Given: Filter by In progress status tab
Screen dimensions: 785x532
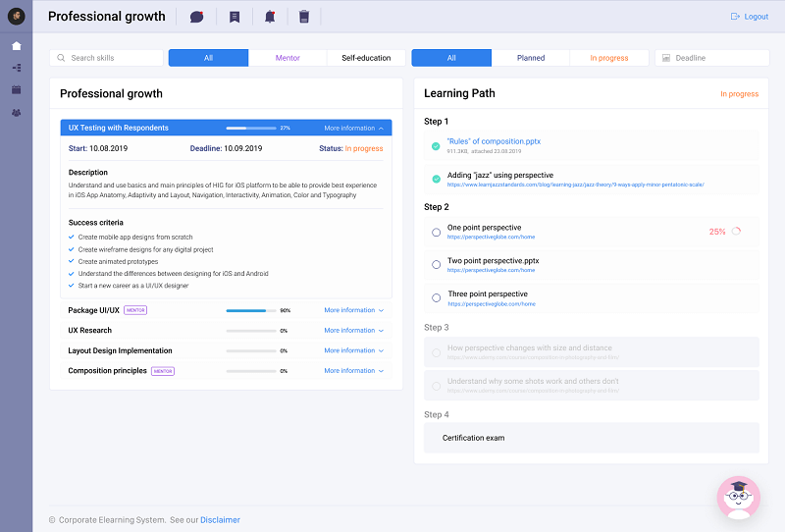Looking at the screenshot, I should pos(608,58).
